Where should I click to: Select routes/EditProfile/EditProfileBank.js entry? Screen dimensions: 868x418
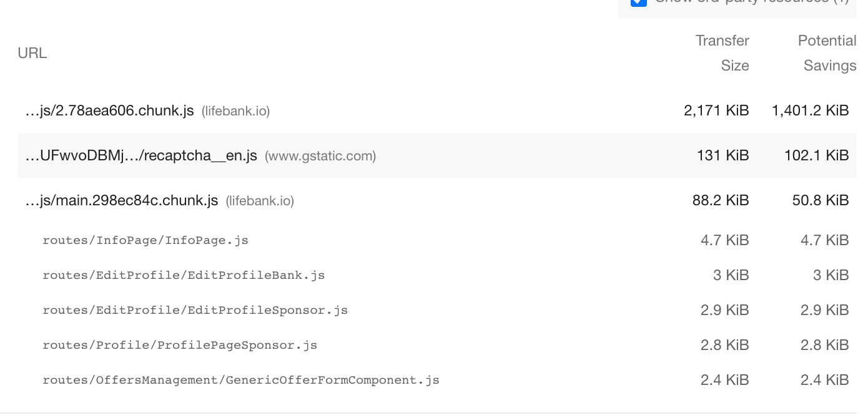[183, 275]
